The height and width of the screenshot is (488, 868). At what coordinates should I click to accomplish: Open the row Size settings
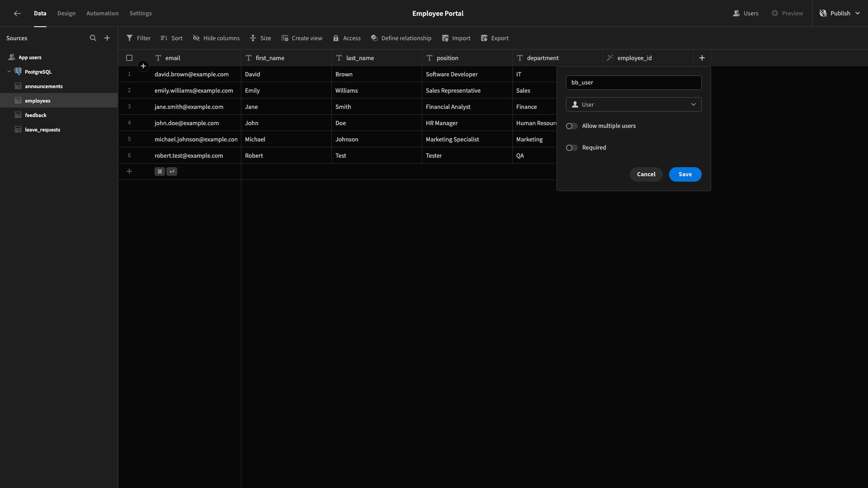coord(260,38)
